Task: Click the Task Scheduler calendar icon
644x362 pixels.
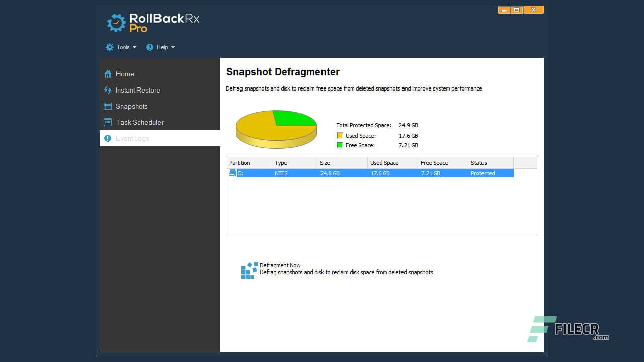Action: [108, 122]
